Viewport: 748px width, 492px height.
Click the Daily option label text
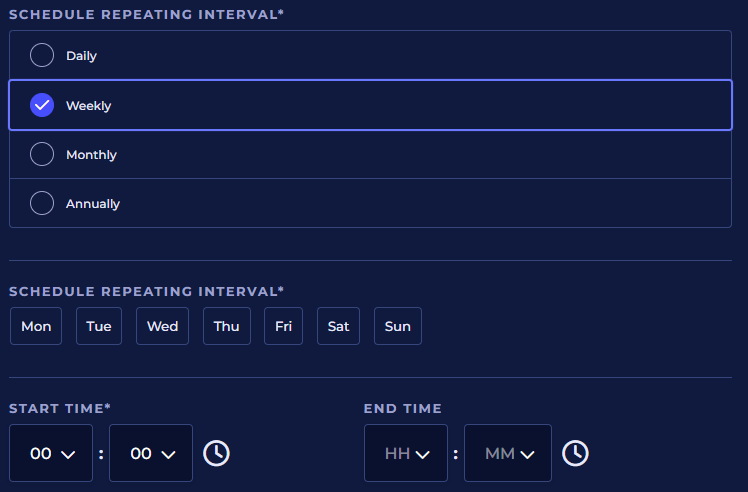click(x=81, y=56)
